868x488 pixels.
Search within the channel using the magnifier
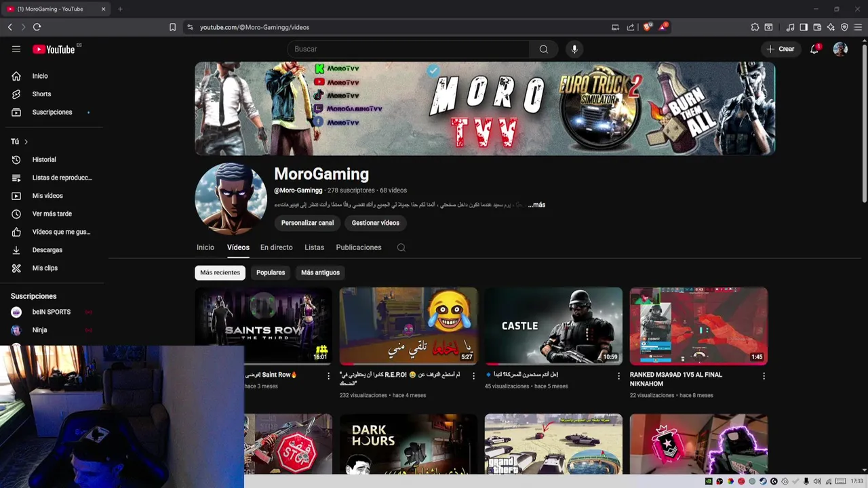tap(401, 247)
